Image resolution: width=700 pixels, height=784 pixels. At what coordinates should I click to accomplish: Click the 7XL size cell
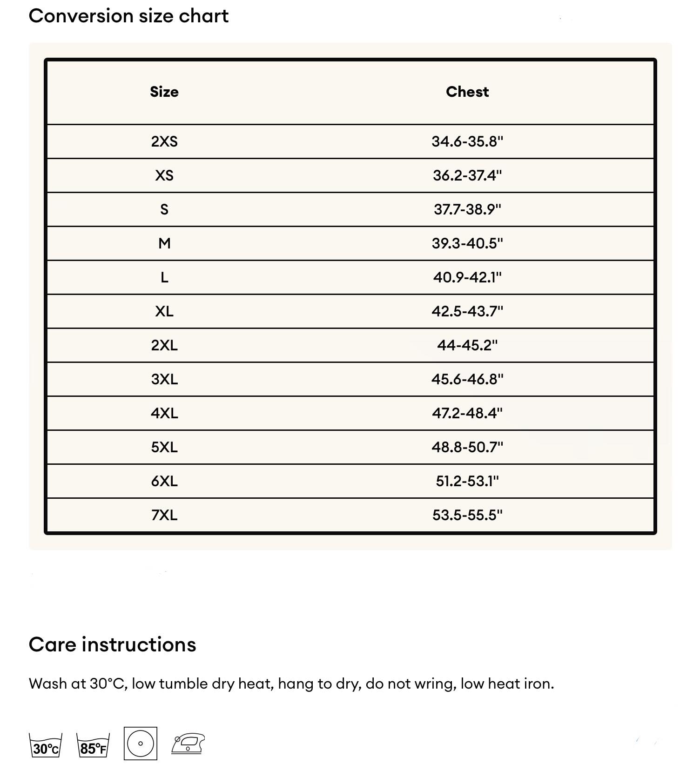point(164,515)
